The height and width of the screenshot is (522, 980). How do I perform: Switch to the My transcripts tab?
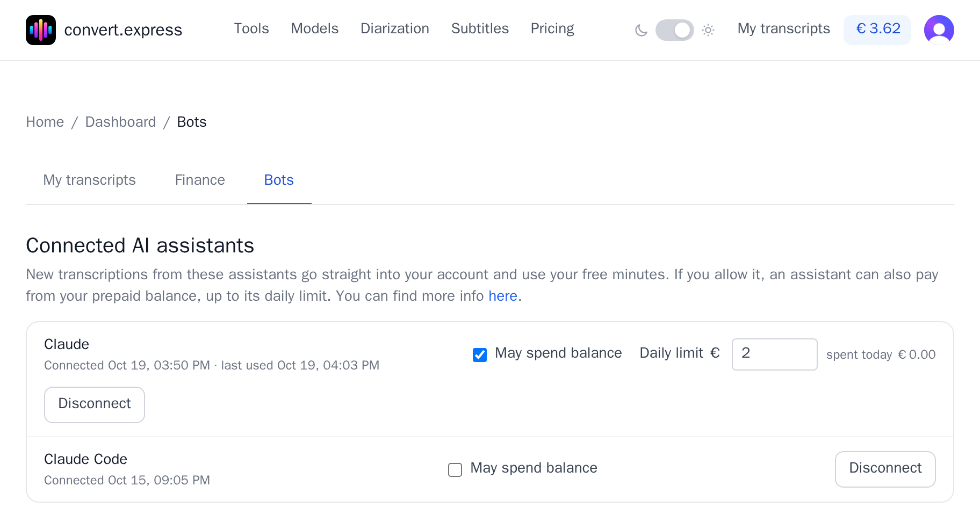[x=89, y=180]
